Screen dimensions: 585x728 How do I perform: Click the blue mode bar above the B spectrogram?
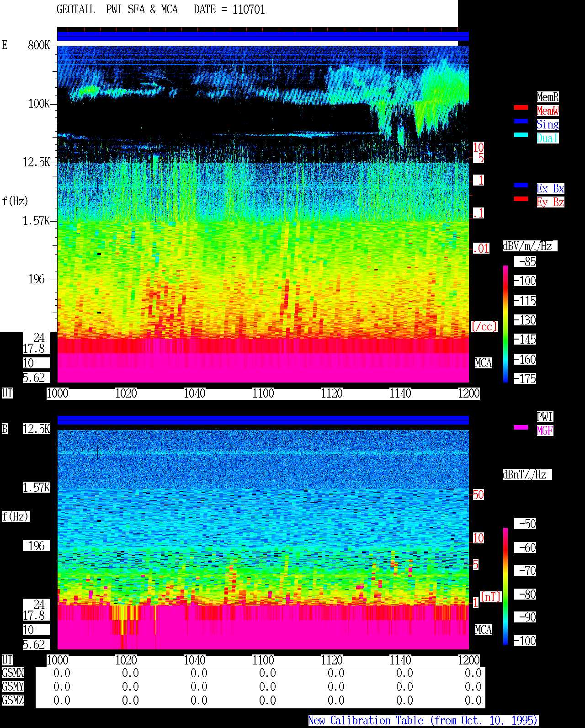[x=263, y=420]
